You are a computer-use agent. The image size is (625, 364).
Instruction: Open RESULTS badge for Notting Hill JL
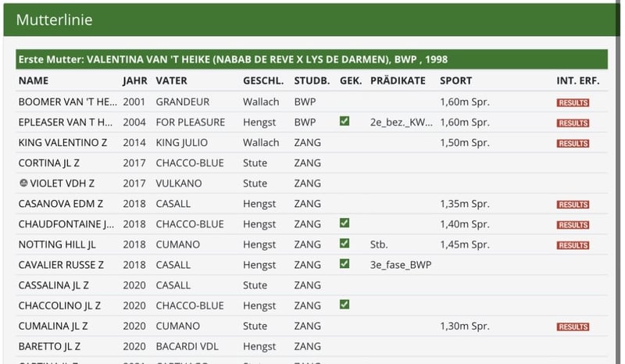point(573,245)
